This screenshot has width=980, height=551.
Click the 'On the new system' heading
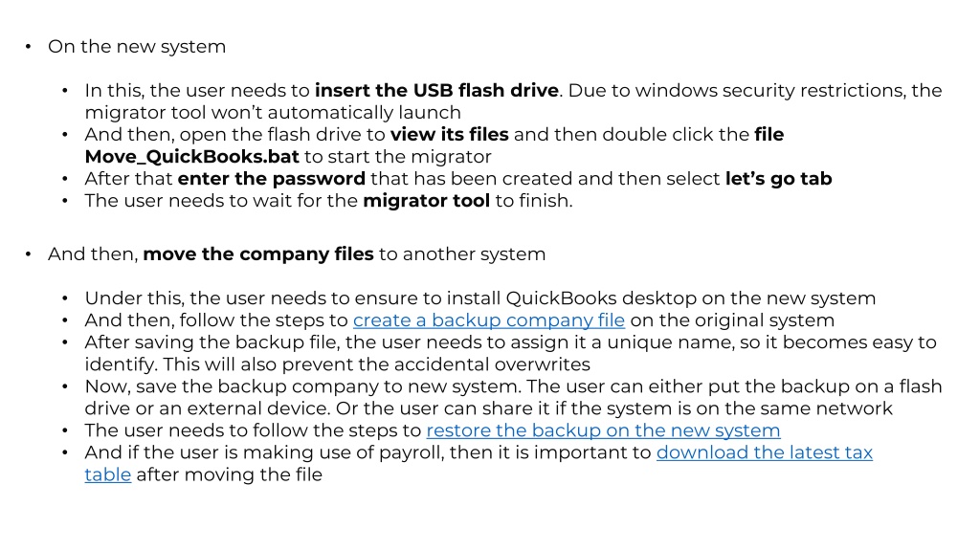[137, 47]
